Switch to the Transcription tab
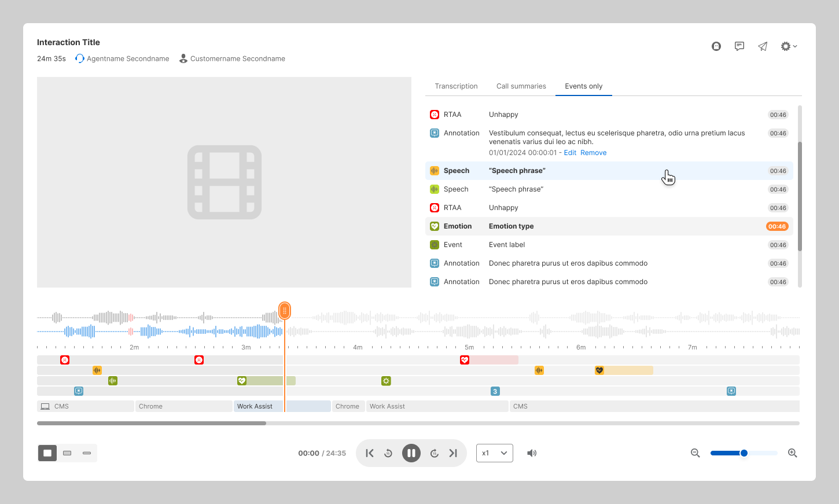839x504 pixels. click(x=456, y=86)
